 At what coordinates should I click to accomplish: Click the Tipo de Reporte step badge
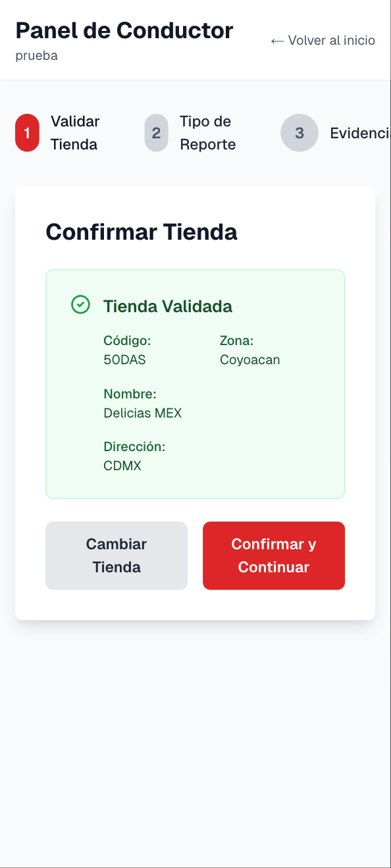coord(156,132)
